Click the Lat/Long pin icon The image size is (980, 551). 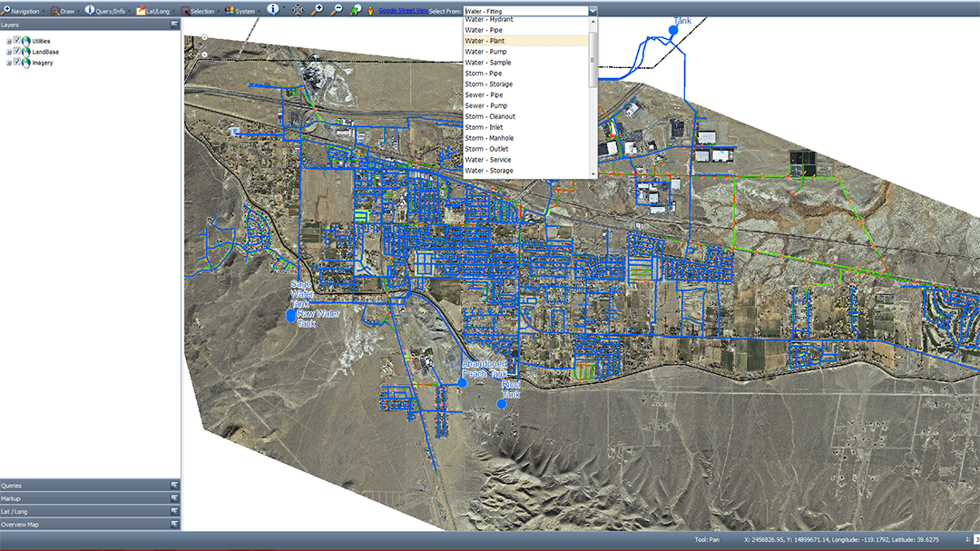[141, 11]
